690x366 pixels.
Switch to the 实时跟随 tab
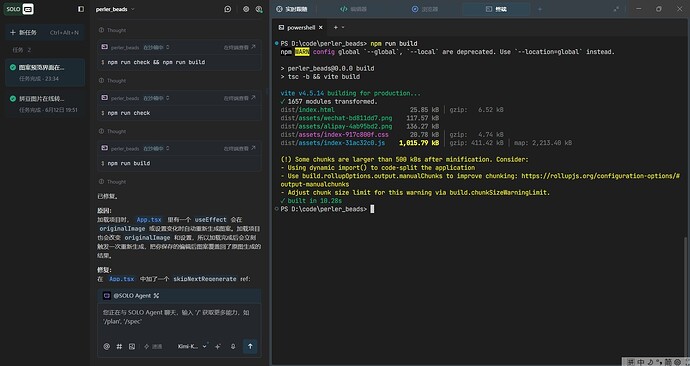coord(292,9)
